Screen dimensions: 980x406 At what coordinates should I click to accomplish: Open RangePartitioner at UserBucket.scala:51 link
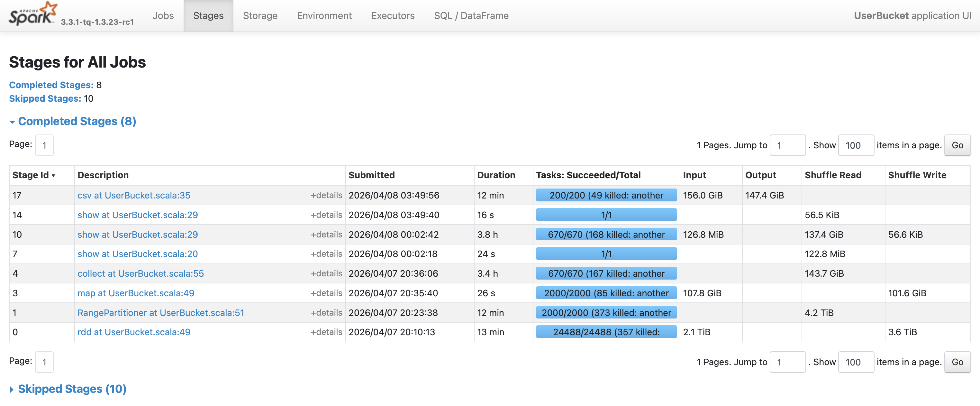pyautogui.click(x=160, y=313)
